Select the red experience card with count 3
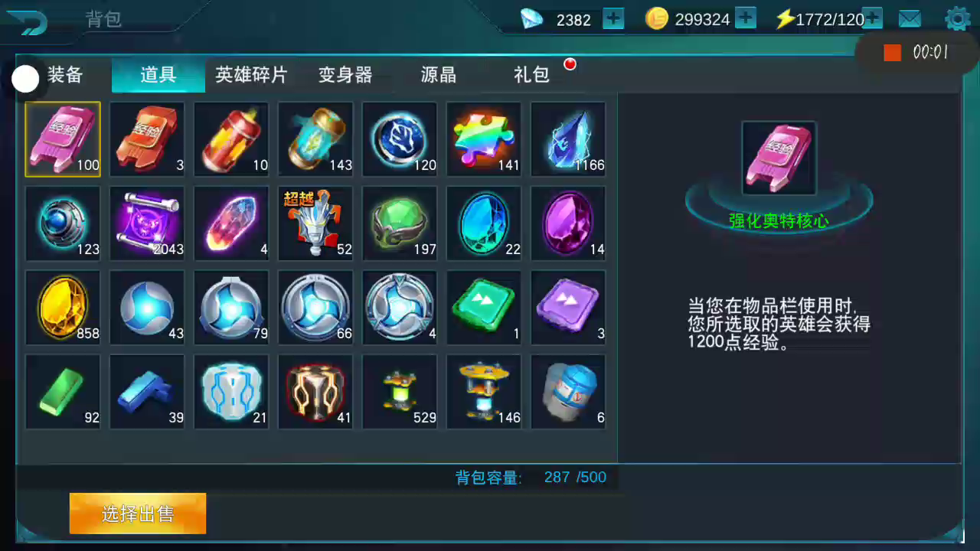 [147, 139]
